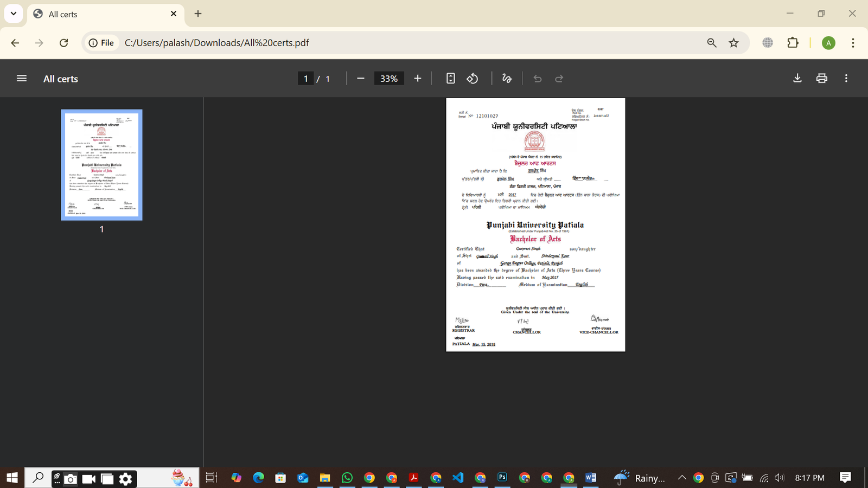This screenshot has height=488, width=868.
Task: Click the battery tray icon
Action: 748,478
